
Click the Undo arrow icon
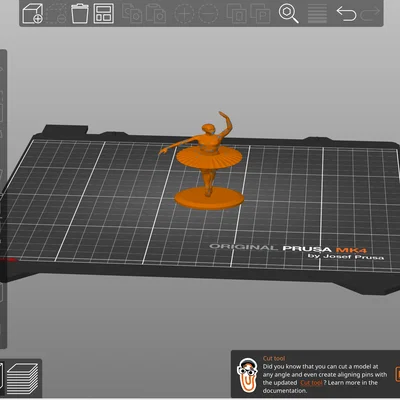tap(346, 14)
